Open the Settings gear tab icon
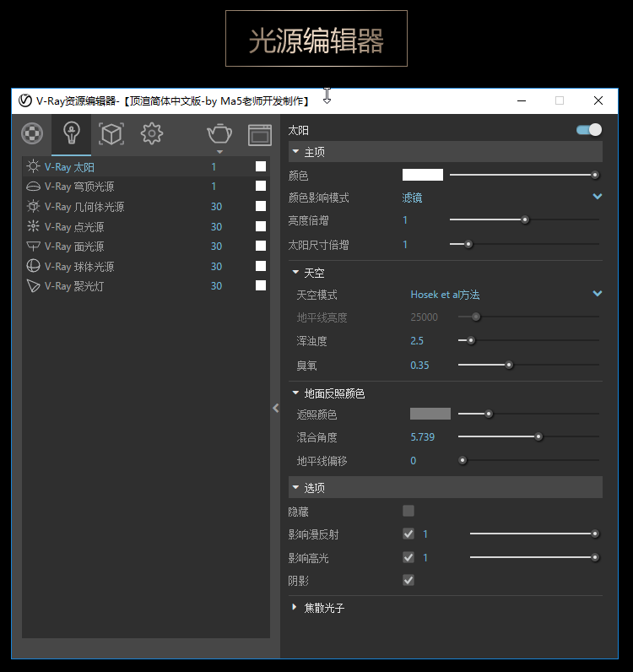Screen dimensions: 633x672 tap(152, 133)
